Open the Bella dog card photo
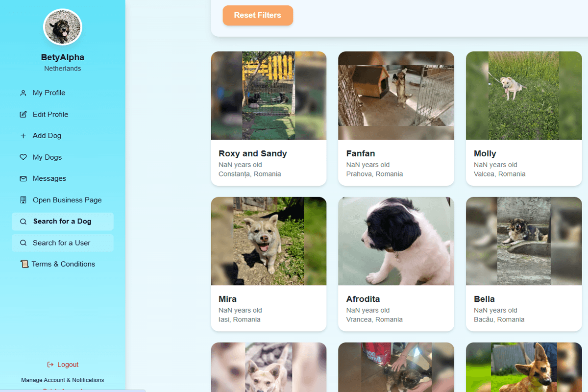588x392 pixels. [x=524, y=241]
